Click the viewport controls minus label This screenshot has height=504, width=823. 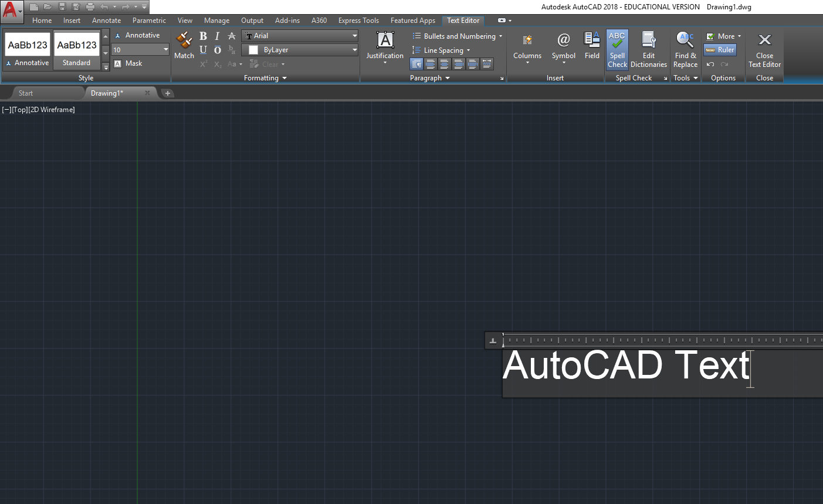point(6,110)
